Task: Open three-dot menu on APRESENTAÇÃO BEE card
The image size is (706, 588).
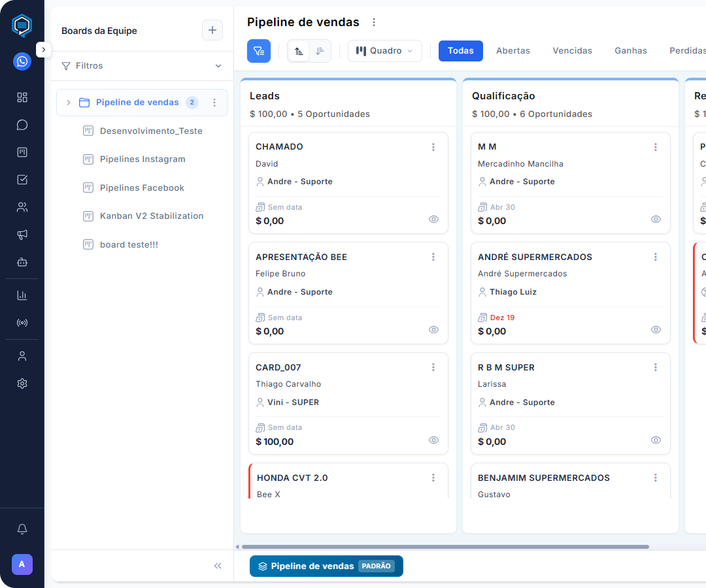Action: coord(433,257)
